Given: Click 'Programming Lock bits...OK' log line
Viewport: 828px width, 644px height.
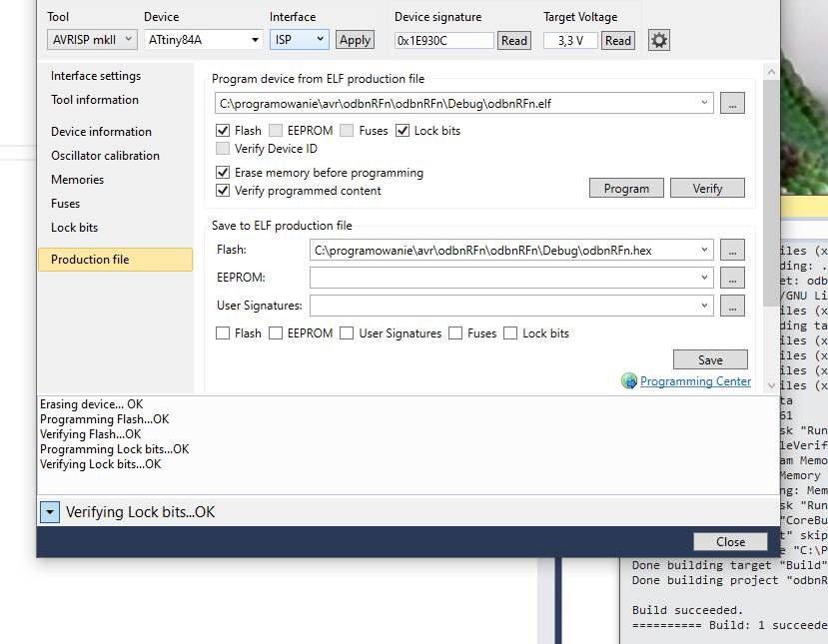Looking at the screenshot, I should pos(114,449).
